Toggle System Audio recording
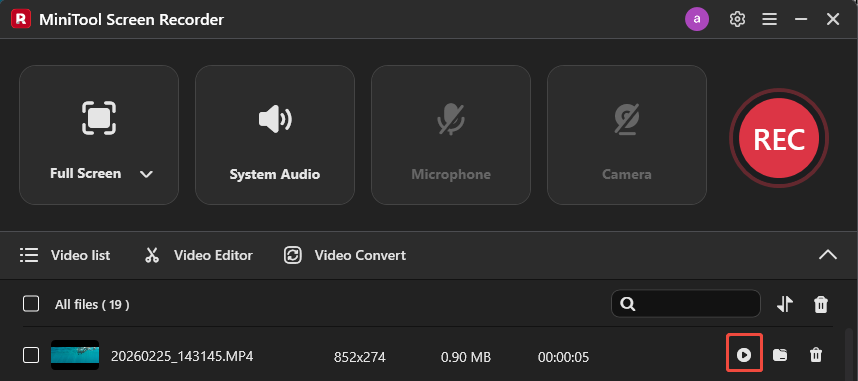 [x=275, y=135]
